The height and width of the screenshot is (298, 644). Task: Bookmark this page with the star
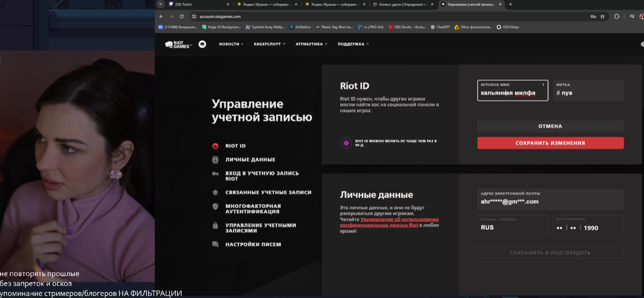pos(602,16)
